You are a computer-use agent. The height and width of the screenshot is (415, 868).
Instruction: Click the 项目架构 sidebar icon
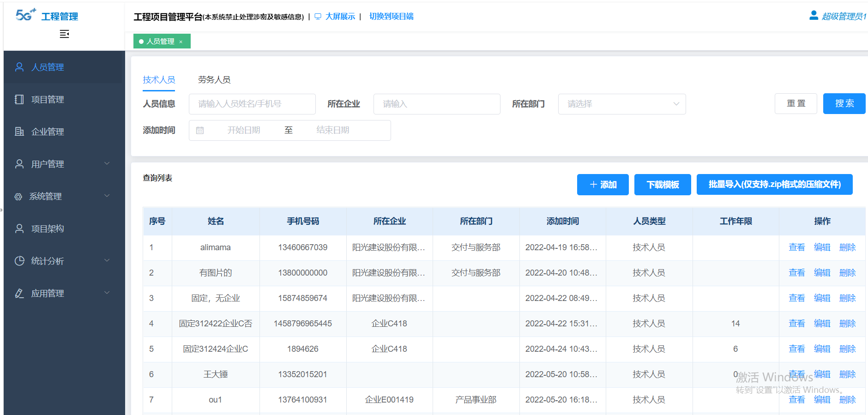(19, 229)
